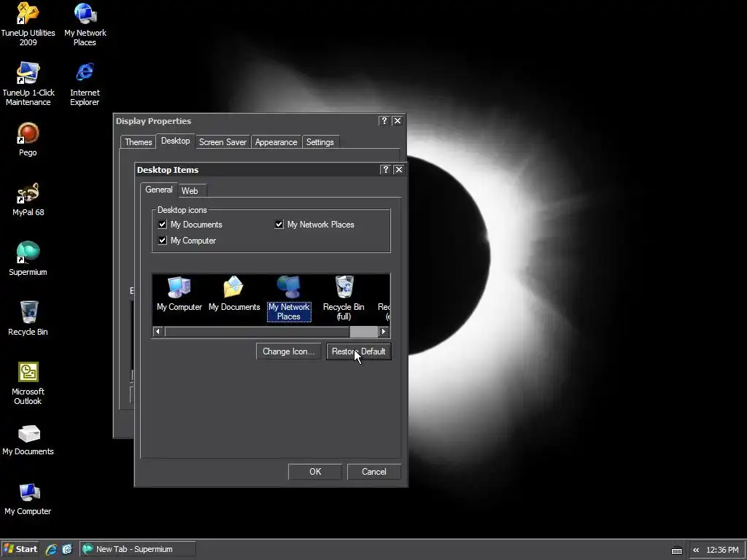Toggle the My Documents checkbox
The height and width of the screenshot is (560, 747).
[163, 225]
